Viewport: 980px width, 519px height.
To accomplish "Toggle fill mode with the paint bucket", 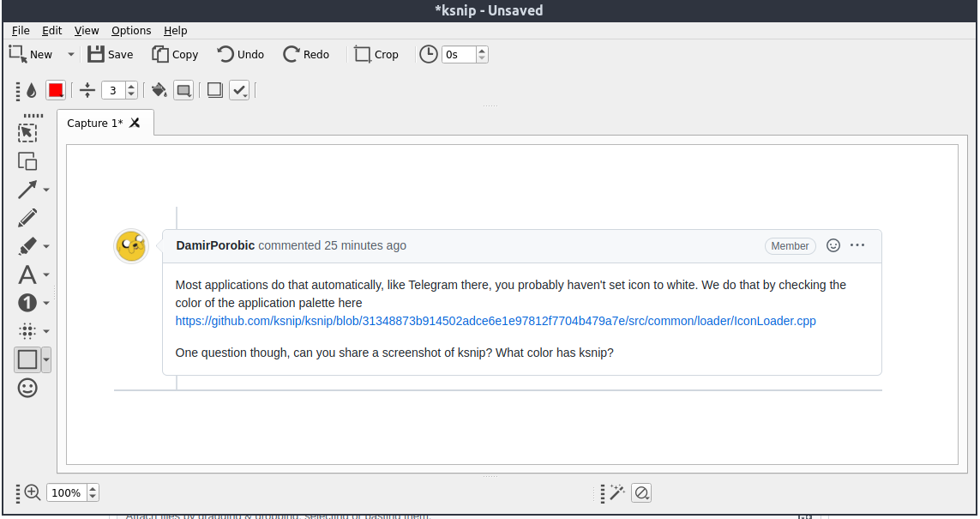I will coord(159,89).
